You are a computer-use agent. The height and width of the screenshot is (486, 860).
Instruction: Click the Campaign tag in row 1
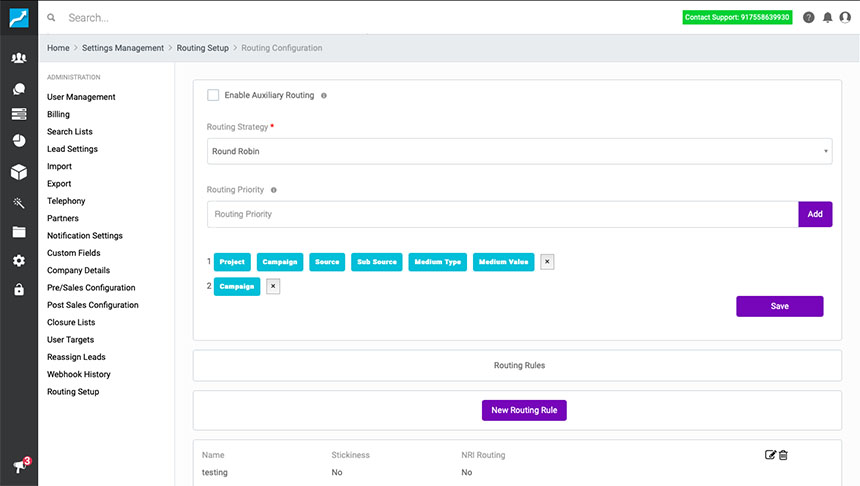point(280,262)
